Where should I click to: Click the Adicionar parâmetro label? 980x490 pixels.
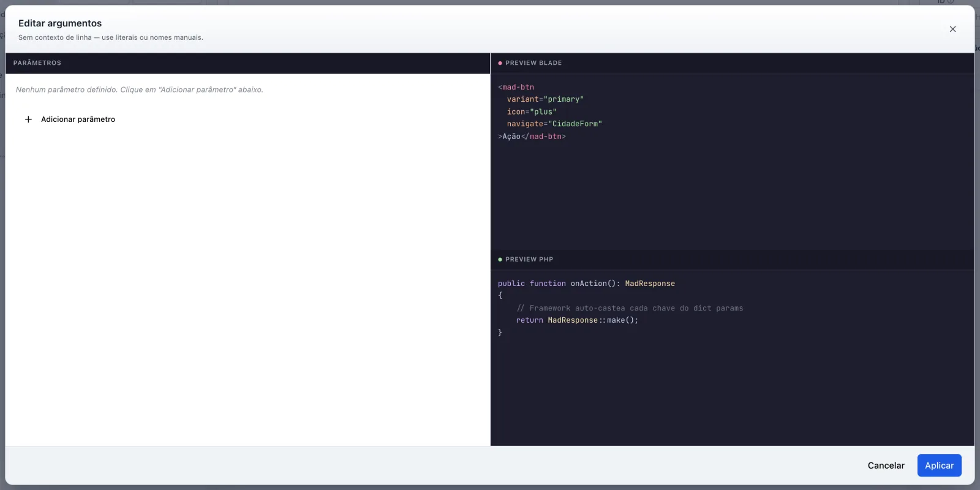(x=78, y=119)
